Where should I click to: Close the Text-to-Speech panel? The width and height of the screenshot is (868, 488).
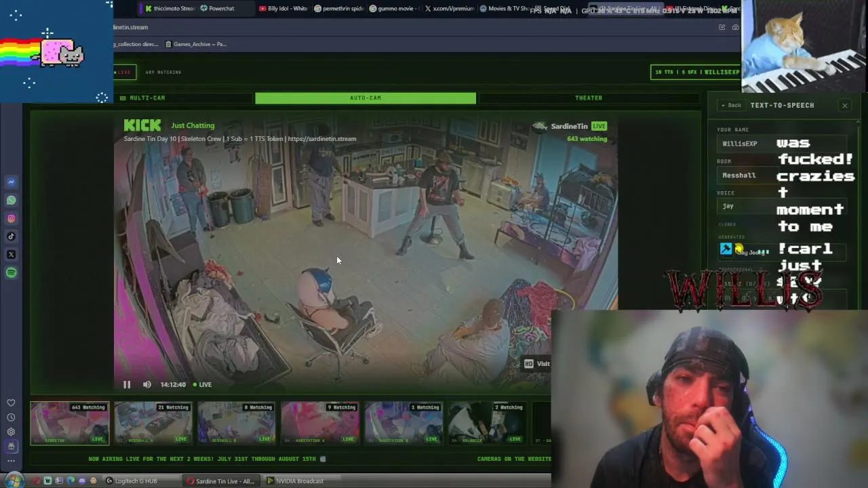coord(845,105)
